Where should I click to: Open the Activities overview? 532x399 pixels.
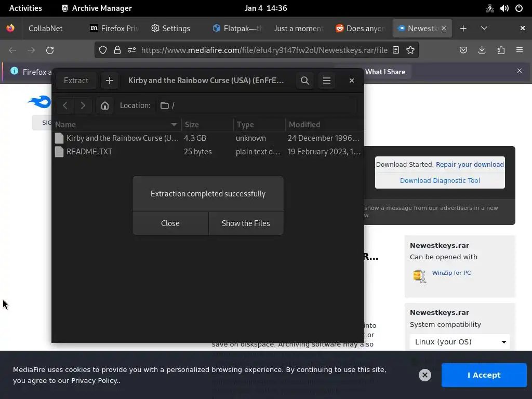[x=25, y=8]
